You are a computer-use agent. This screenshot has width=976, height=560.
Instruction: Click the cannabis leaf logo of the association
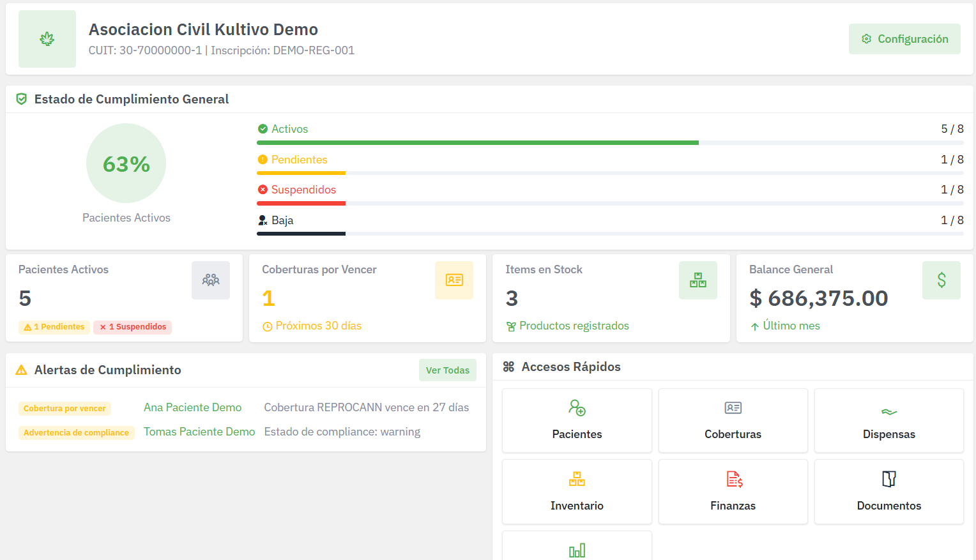[47, 39]
